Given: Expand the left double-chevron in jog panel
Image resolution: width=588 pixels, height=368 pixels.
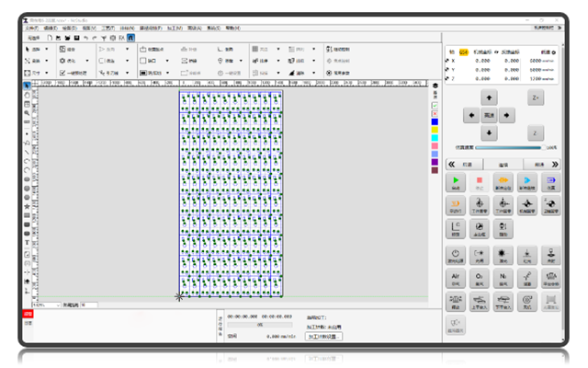Looking at the screenshot, I should pos(452,164).
